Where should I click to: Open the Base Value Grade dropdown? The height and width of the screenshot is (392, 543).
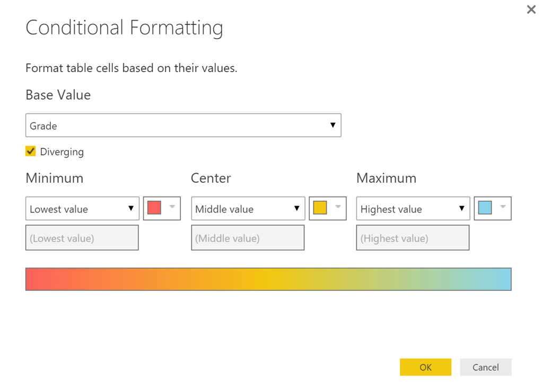point(183,125)
